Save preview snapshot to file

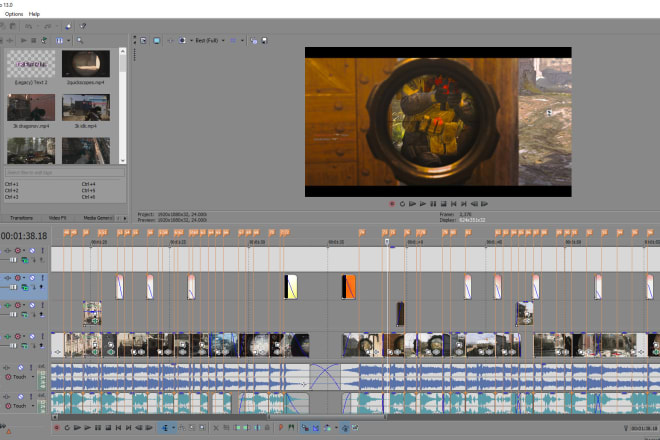(264, 40)
